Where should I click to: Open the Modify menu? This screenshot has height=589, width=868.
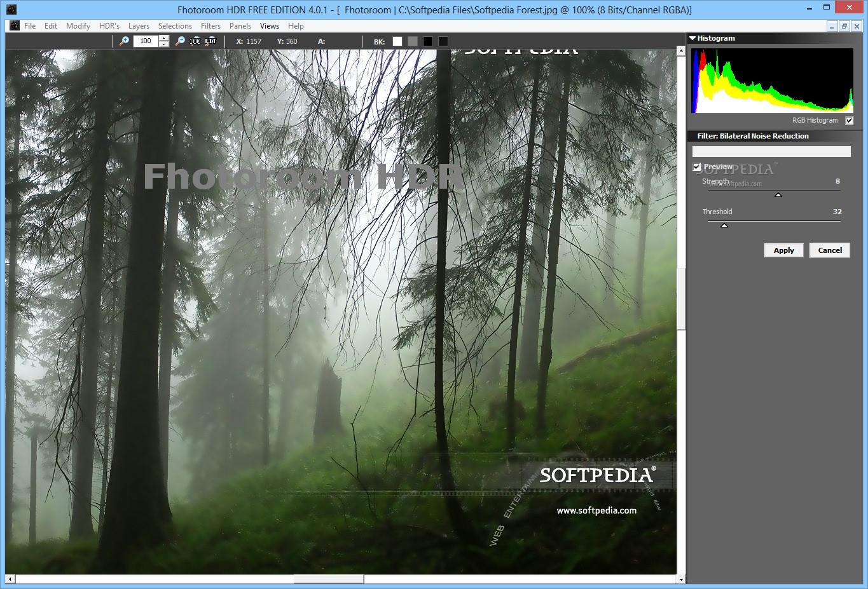tap(78, 26)
